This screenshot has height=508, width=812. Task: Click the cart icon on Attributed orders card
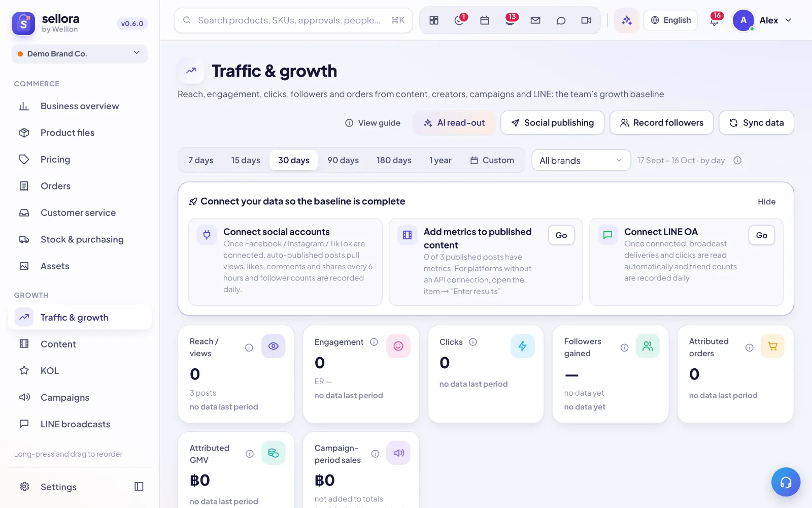click(773, 346)
